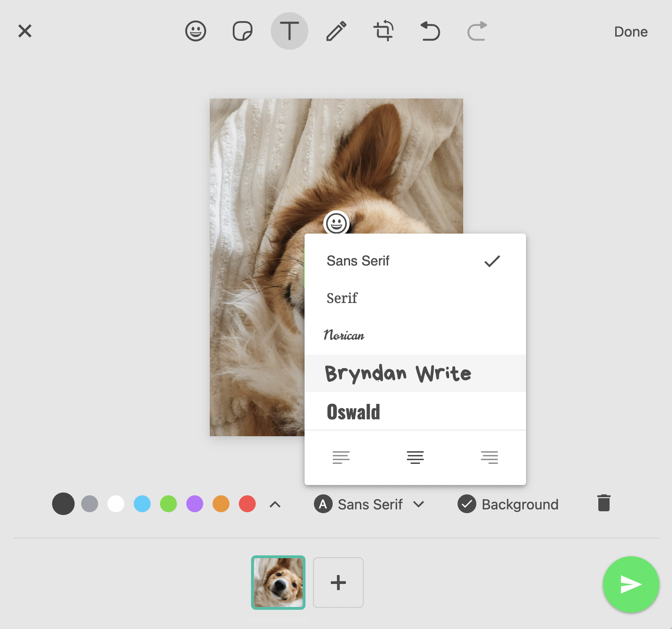The image size is (672, 629).
Task: Select the emoji tool in the toolbar
Action: [x=196, y=31]
